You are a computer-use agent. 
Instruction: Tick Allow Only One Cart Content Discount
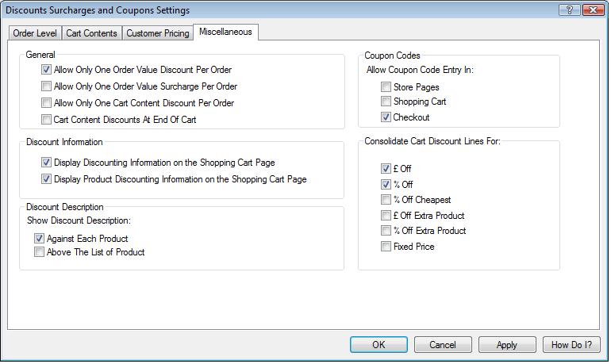pos(47,103)
